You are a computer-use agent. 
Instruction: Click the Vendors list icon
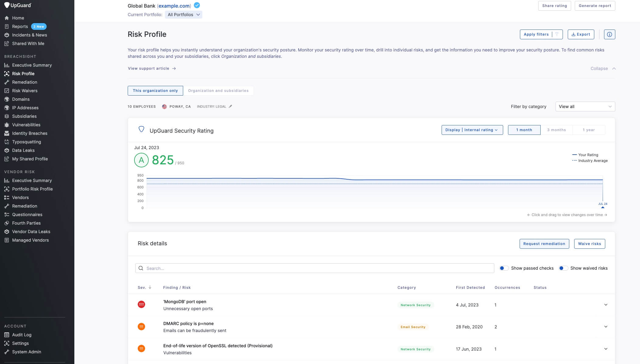pos(7,198)
